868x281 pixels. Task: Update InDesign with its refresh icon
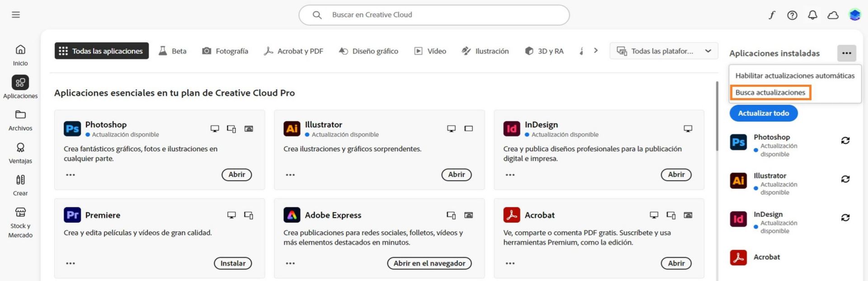(845, 218)
